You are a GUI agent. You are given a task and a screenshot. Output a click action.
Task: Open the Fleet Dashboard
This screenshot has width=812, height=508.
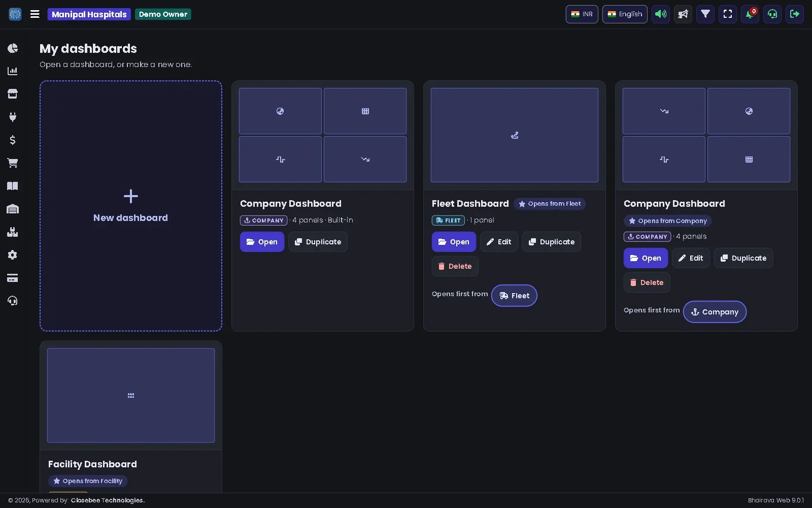coord(454,242)
